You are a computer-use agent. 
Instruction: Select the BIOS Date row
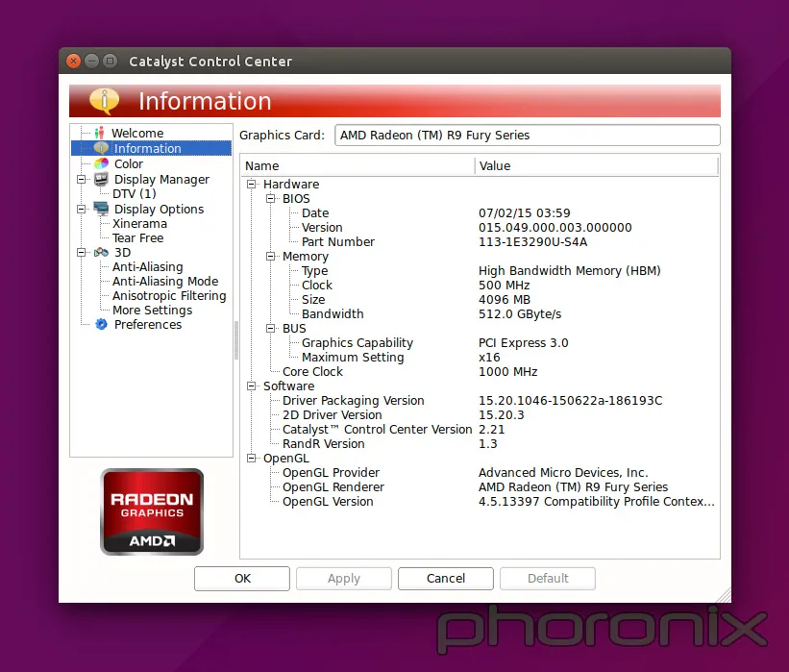(x=481, y=212)
